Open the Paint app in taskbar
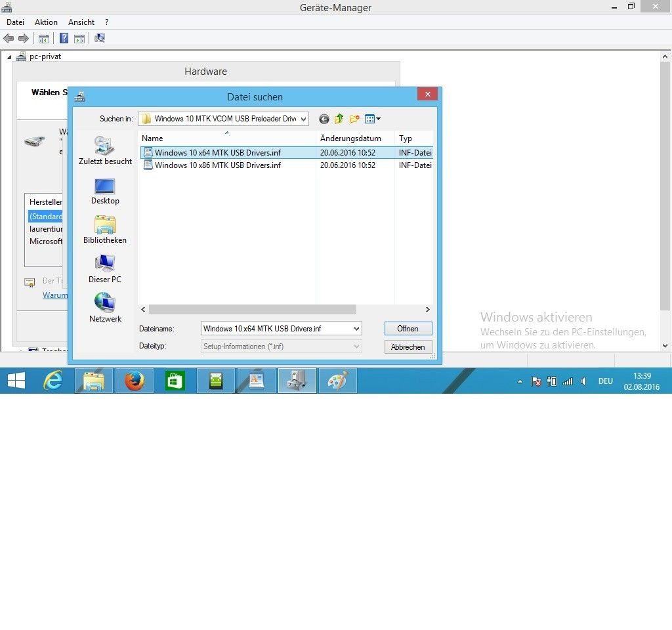This screenshot has width=672, height=630. (x=338, y=381)
